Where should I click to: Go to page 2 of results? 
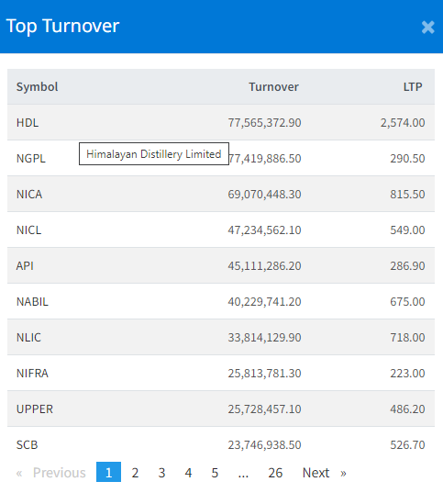135,473
